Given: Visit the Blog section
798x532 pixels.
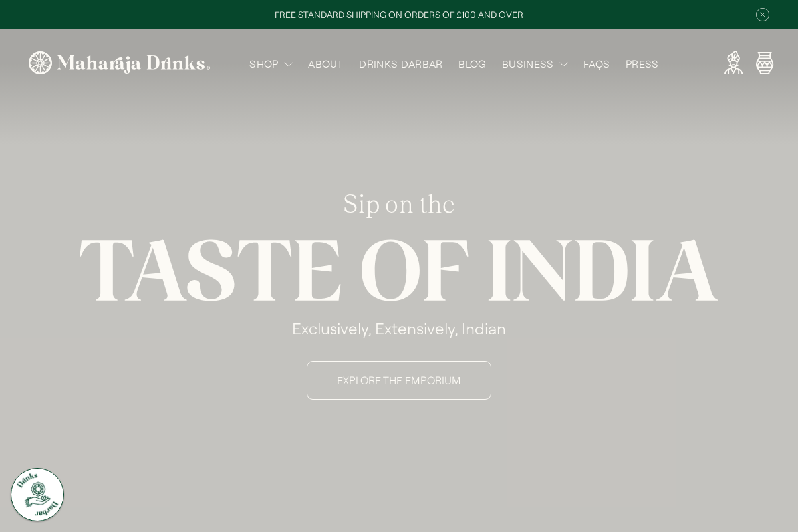Looking at the screenshot, I should coord(472,64).
